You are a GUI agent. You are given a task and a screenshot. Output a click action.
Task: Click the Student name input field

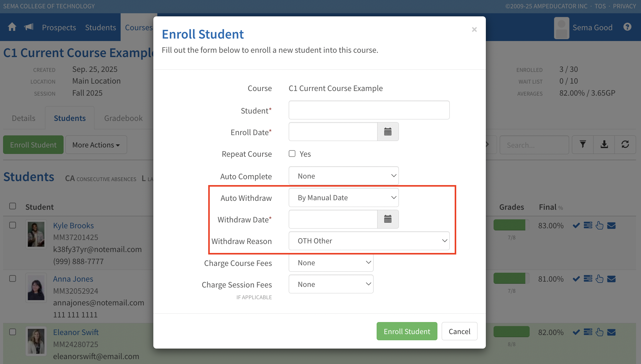point(369,110)
